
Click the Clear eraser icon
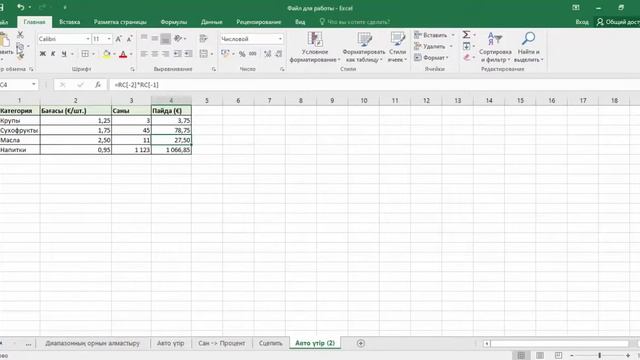tap(467, 58)
